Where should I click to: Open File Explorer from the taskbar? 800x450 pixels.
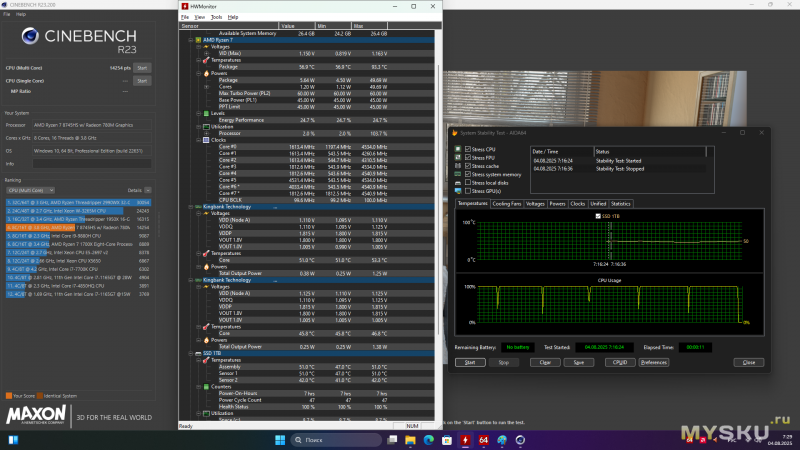tap(410, 440)
